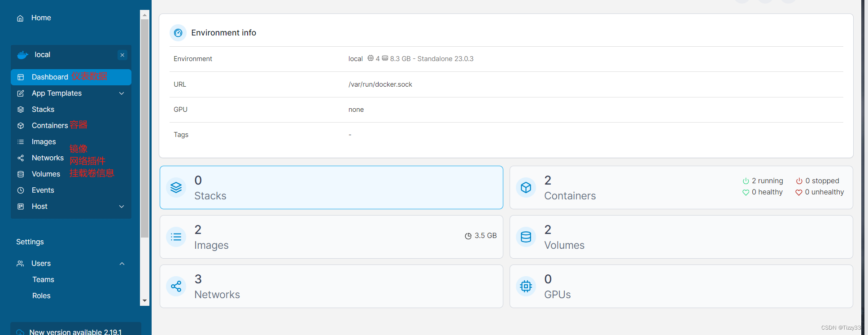Go to Home in sidebar
Screen dimensions: 868x335
pyautogui.click(x=41, y=18)
